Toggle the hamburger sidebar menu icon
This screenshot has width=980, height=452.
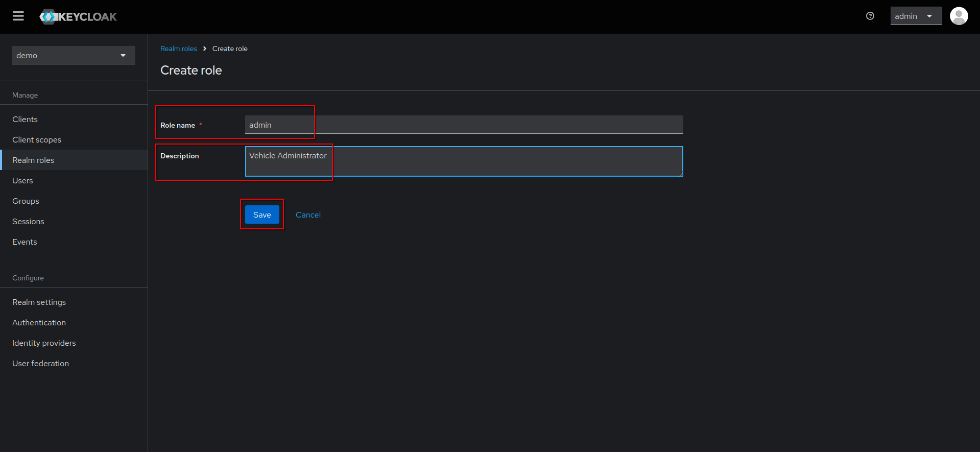click(18, 16)
